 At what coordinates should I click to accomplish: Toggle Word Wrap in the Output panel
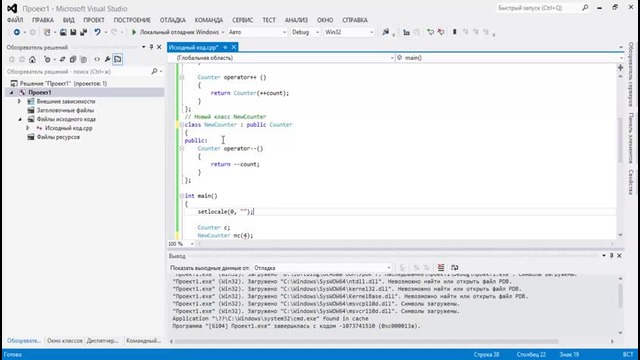(x=454, y=268)
